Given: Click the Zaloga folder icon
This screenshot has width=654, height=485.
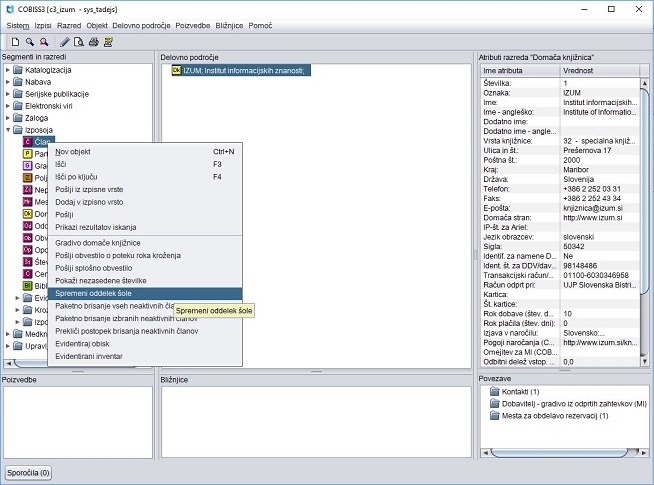Looking at the screenshot, I should pos(18,118).
